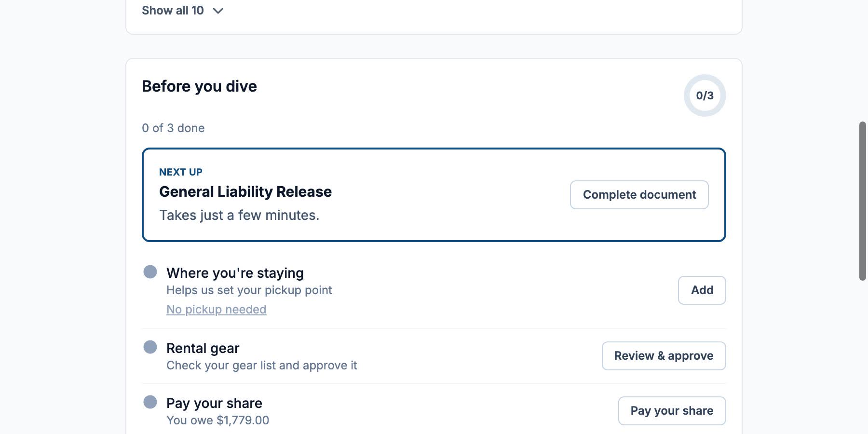Click the Rental gear title
This screenshot has height=434, width=868.
coord(203,348)
